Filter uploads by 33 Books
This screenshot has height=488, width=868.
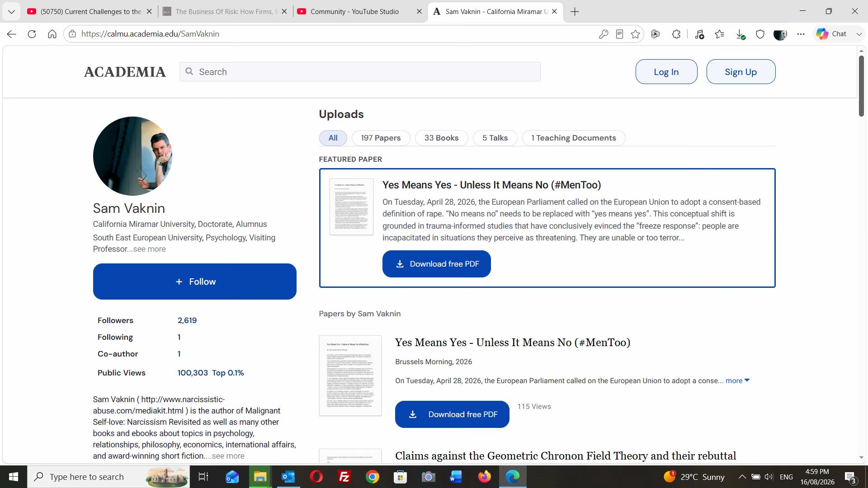pos(441,138)
